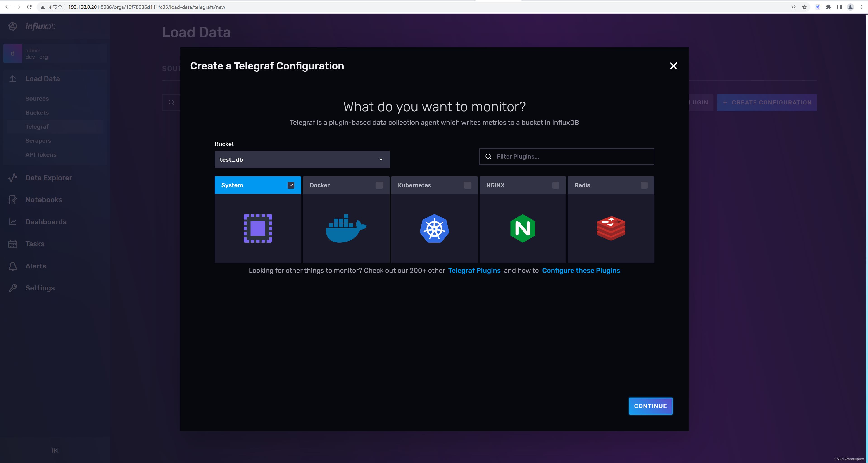Image resolution: width=868 pixels, height=463 pixels.
Task: Reload the page in browser
Action: point(29,7)
